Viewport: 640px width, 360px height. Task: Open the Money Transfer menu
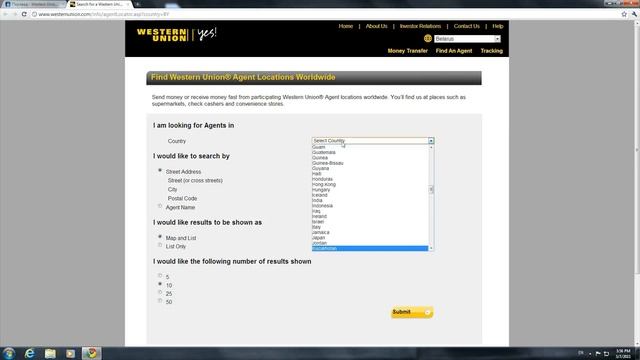[x=407, y=51]
